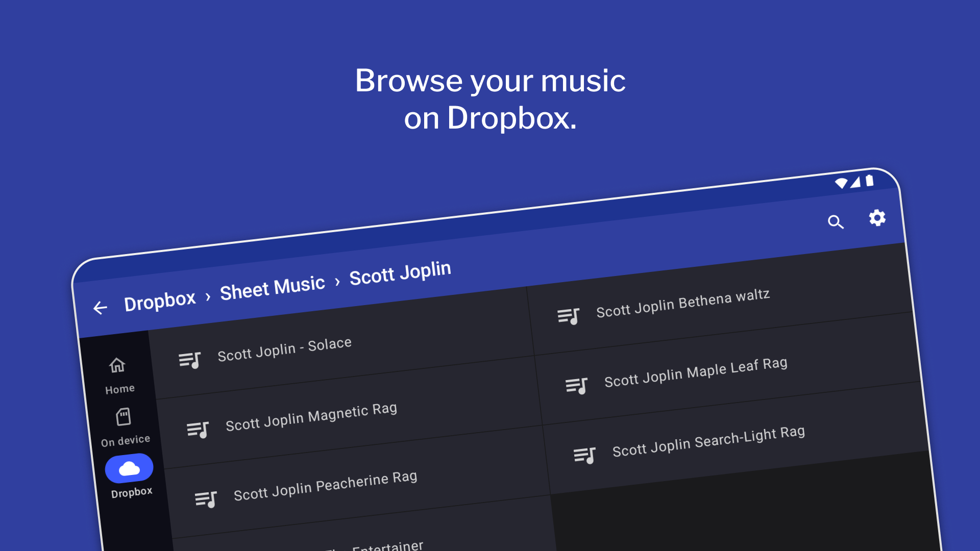This screenshot has height=551, width=980.
Task: Click chevron after Sheet Music breadcrumb
Action: point(337,282)
